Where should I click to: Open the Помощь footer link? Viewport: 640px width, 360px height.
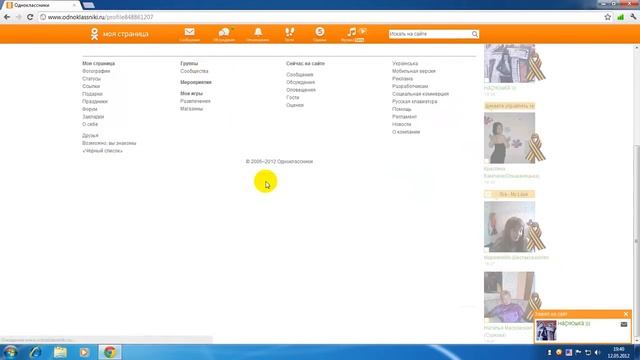tap(402, 109)
